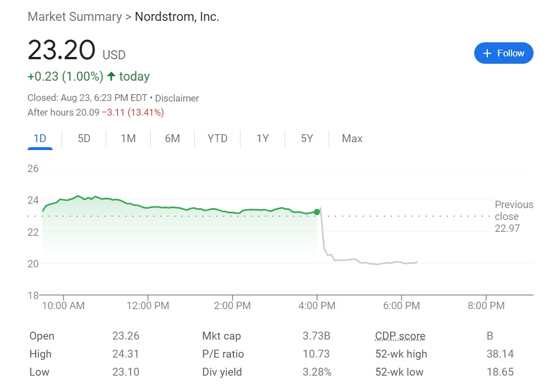
Task: Click the green up arrow beside today
Action: [111, 76]
